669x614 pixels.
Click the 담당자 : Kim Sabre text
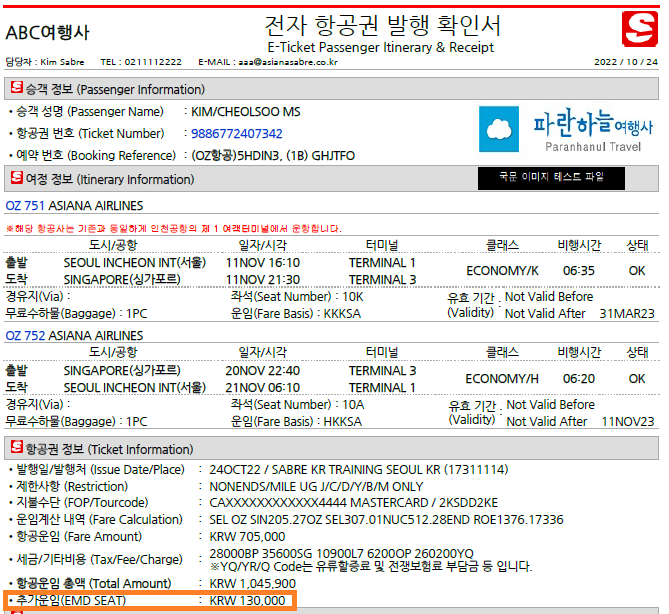(x=45, y=62)
